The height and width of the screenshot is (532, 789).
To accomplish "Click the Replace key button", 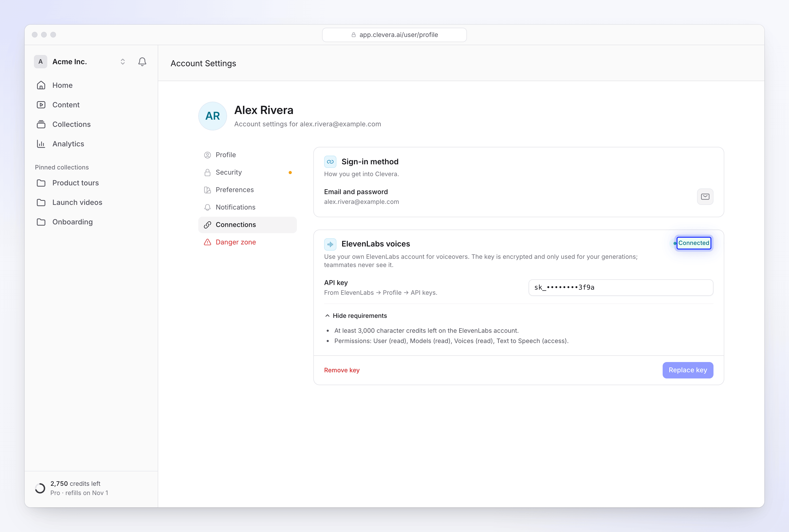I will [x=688, y=370].
